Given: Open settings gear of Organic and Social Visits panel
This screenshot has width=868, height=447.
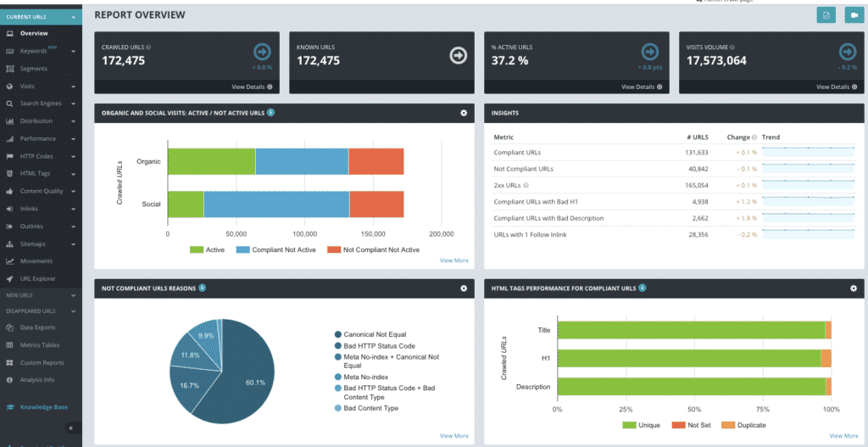Looking at the screenshot, I should (464, 113).
